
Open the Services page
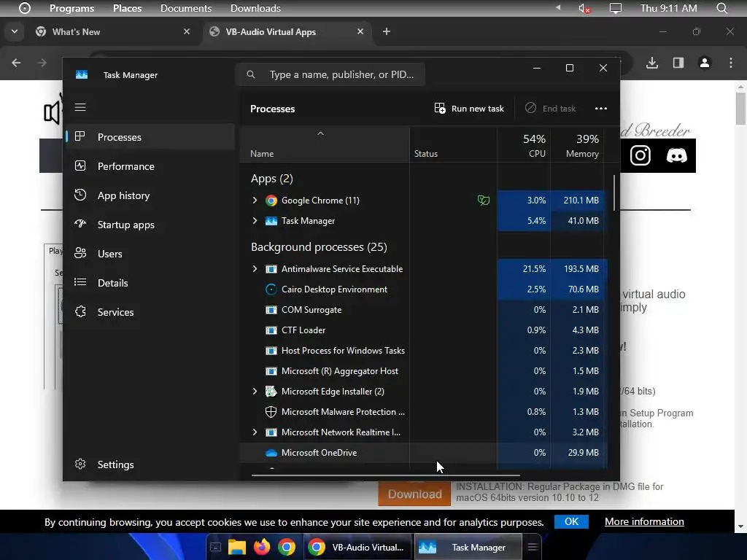[150, 312]
